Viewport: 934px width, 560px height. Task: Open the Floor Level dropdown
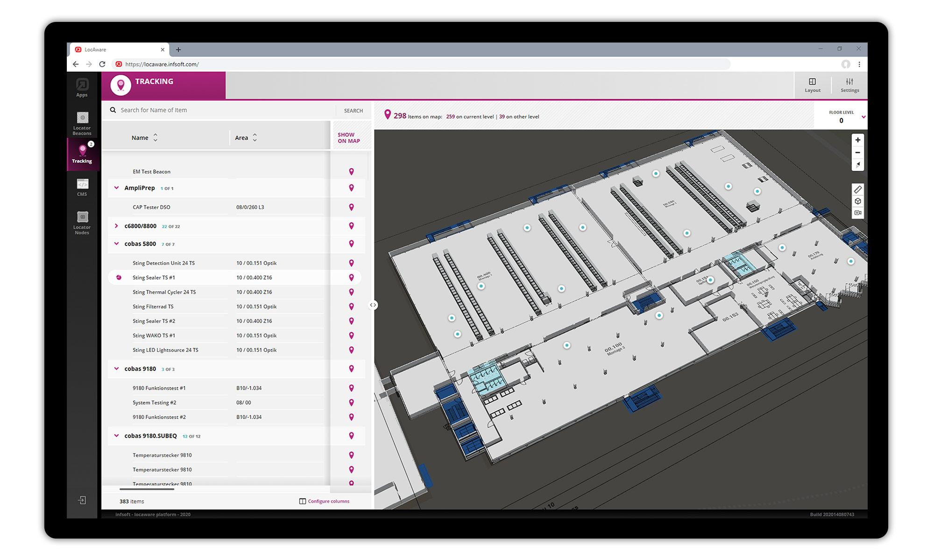863,117
